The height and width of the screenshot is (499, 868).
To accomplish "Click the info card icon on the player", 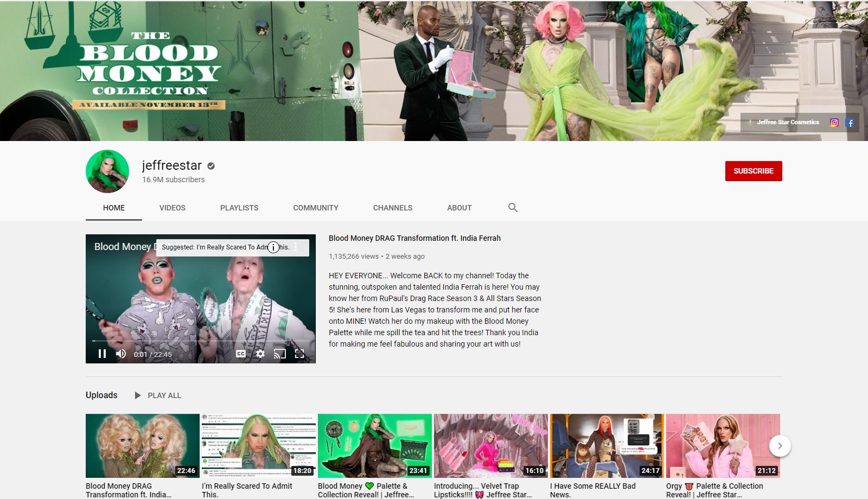I will tap(273, 247).
